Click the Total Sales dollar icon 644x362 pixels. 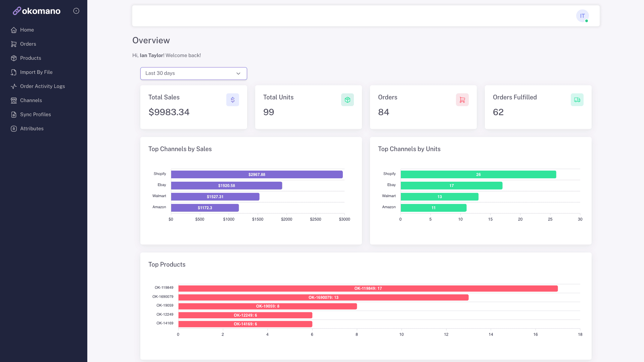point(233,100)
